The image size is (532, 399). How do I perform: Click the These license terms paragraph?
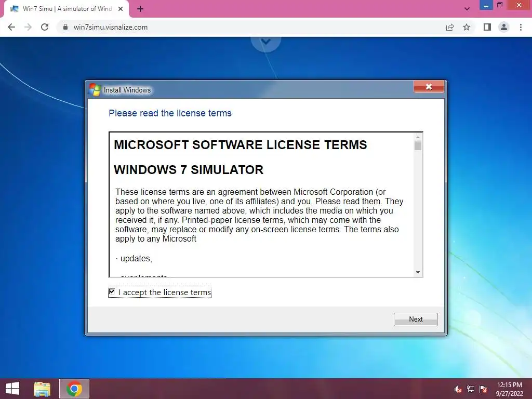click(259, 215)
